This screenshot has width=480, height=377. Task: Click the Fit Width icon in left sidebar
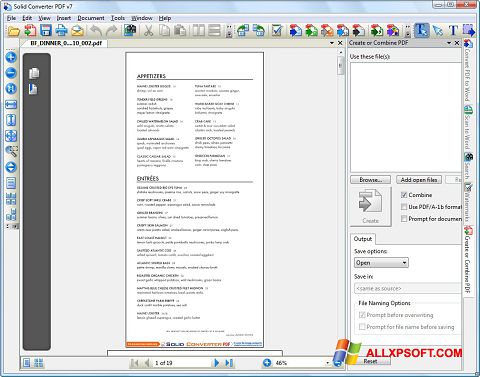click(x=11, y=104)
